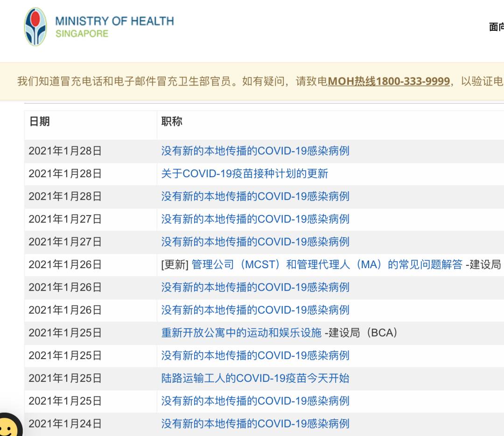504x436 pixels.
Task: Open 1月25日 no new cases link below BCA row
Action: [x=255, y=355]
